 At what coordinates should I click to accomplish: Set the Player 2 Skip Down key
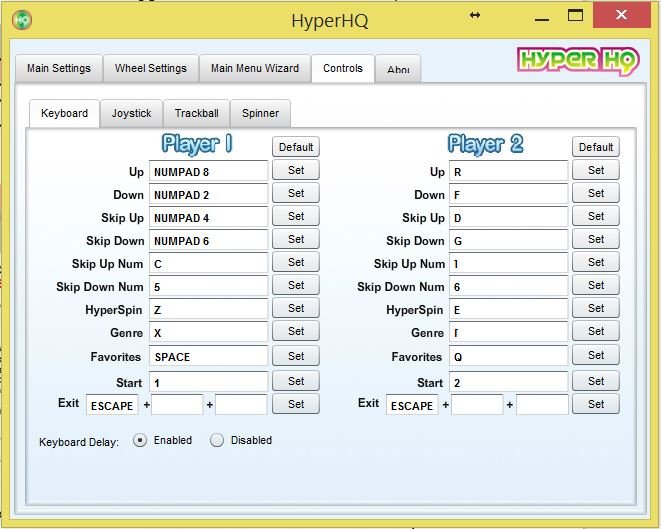[x=596, y=239]
